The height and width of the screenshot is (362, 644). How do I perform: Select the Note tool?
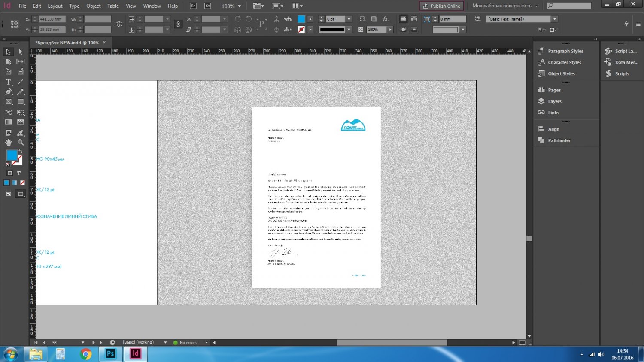(8, 133)
